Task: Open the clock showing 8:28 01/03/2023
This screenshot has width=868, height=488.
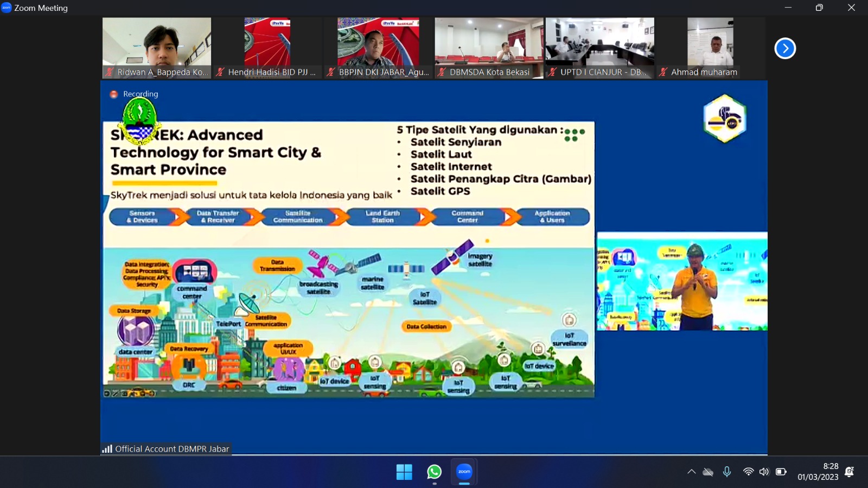Action: click(818, 472)
